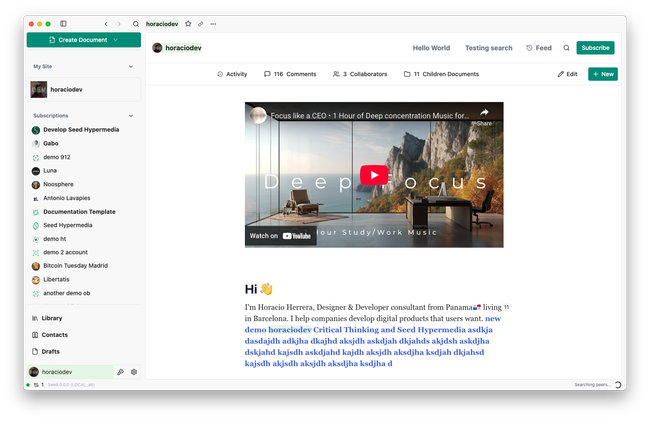Click the search icon in the title bar

(136, 23)
